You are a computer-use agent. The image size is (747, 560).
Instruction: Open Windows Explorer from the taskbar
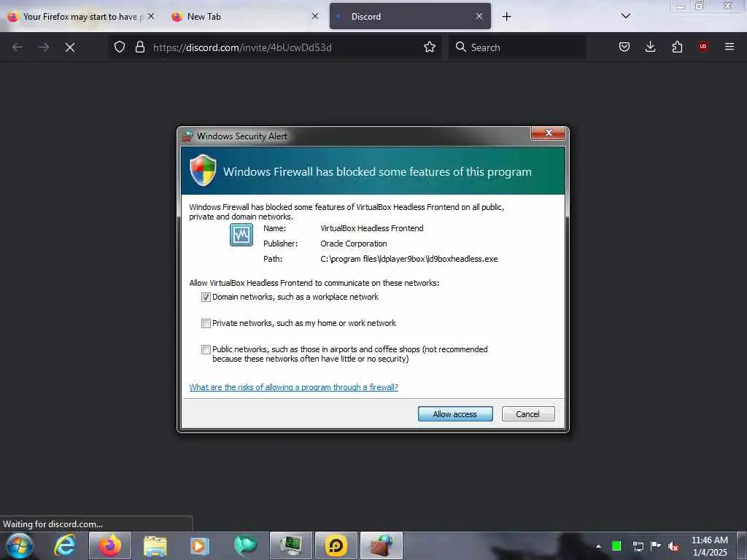(155, 545)
